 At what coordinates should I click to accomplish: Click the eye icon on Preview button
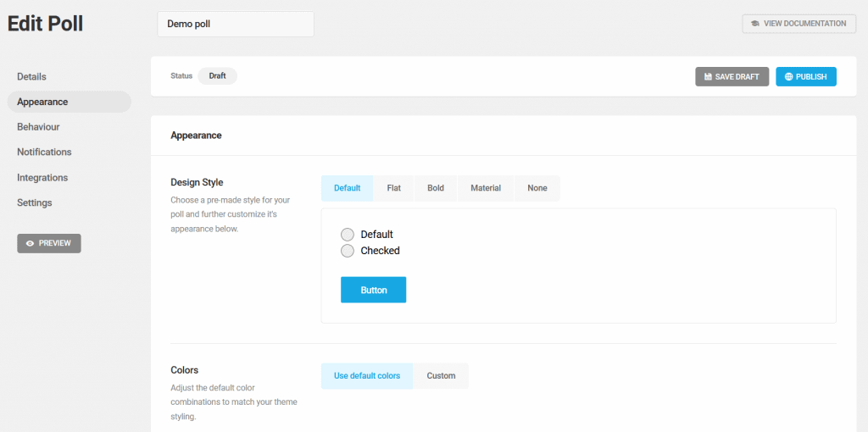tap(31, 243)
